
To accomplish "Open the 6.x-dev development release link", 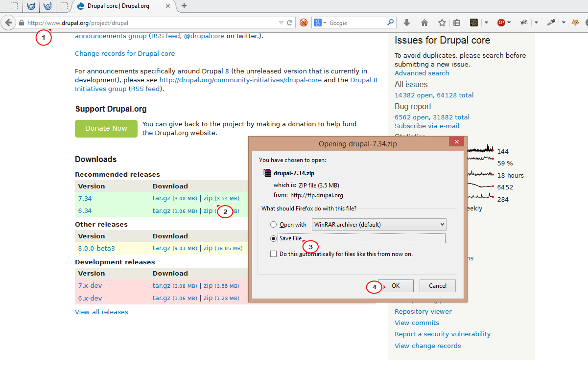I will coord(90,298).
